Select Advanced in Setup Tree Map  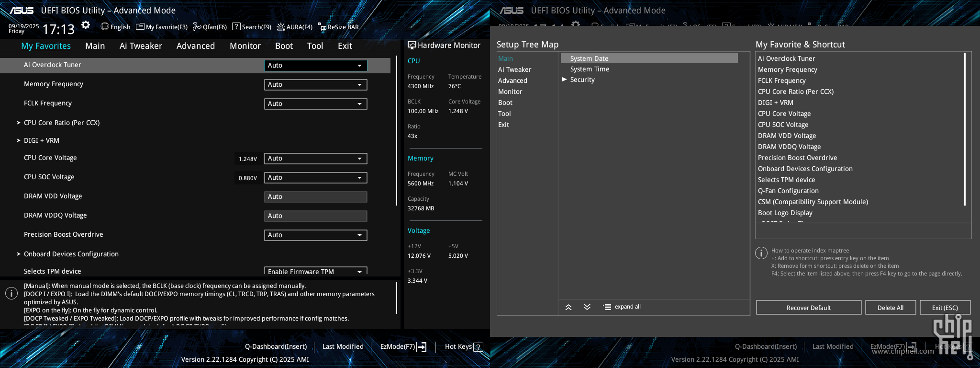(512, 80)
